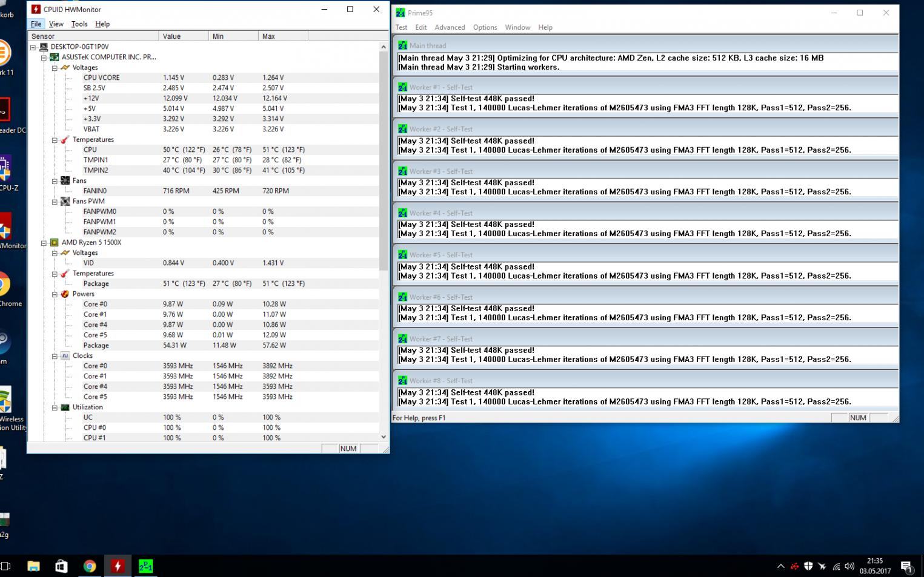Image resolution: width=924 pixels, height=577 pixels.
Task: Open File Explorer from the taskbar
Action: [33, 566]
